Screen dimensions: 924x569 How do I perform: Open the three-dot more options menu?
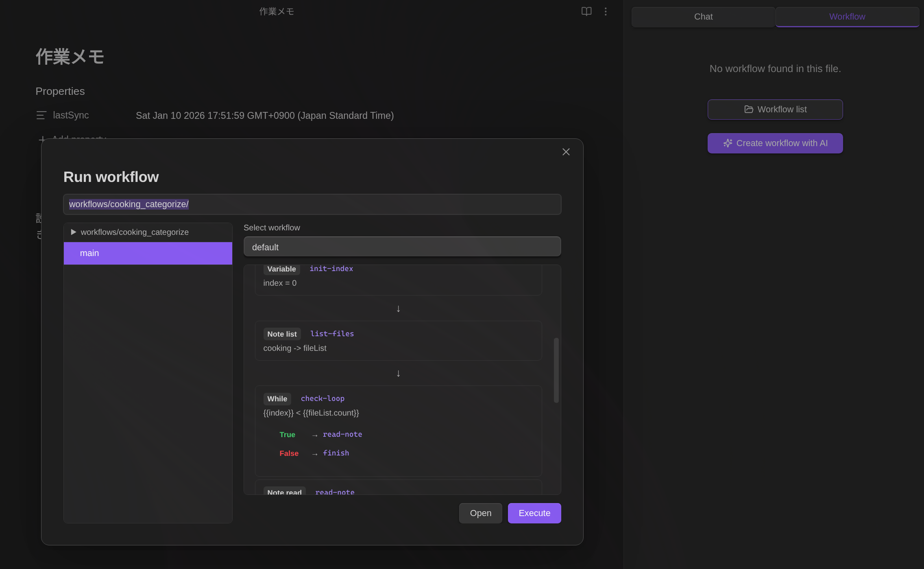coord(606,11)
